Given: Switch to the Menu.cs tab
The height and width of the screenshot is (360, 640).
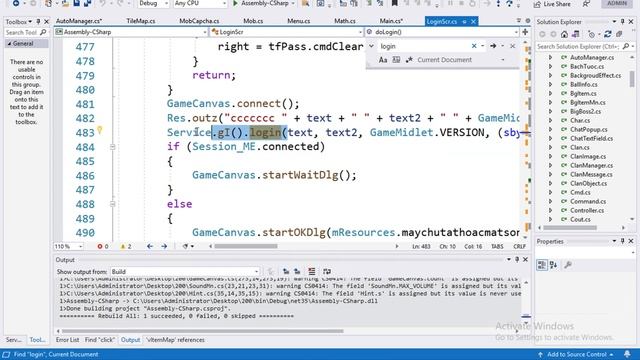Looking at the screenshot, I should [298, 21].
